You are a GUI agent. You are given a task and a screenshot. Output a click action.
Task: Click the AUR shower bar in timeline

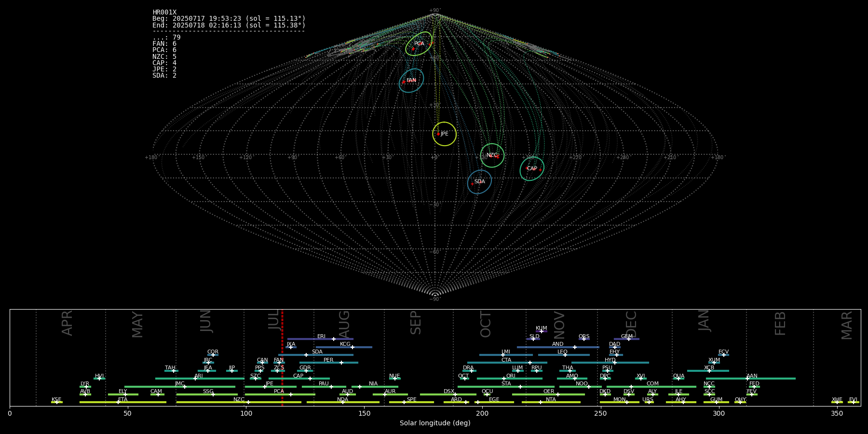point(390,394)
